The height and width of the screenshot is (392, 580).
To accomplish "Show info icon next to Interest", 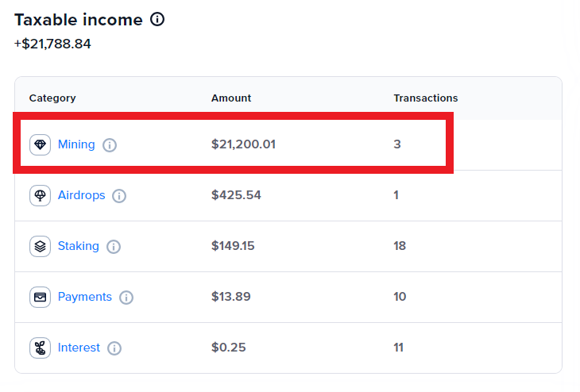I will point(114,348).
